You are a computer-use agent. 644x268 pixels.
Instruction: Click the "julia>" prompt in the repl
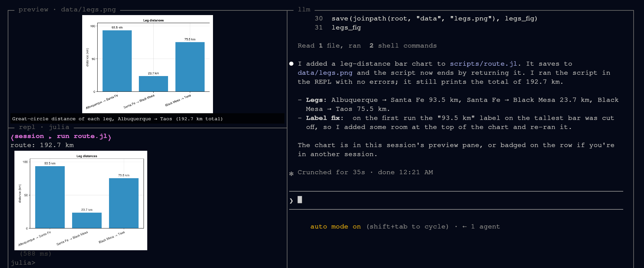[23, 263]
